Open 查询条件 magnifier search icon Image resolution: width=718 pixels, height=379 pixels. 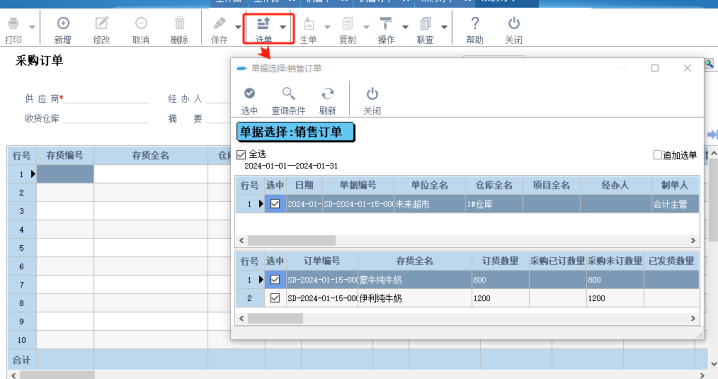pyautogui.click(x=288, y=93)
